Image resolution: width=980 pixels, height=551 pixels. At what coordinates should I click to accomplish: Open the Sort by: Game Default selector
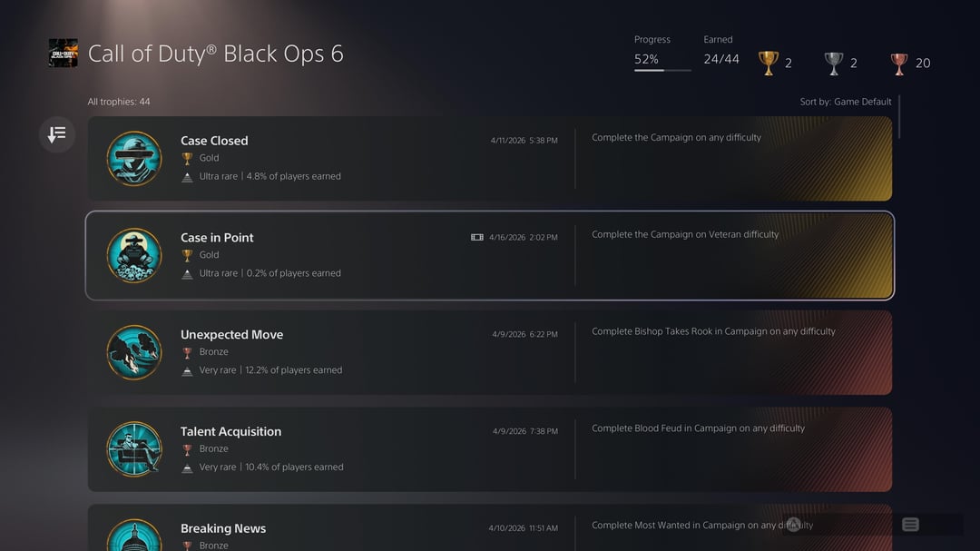pyautogui.click(x=846, y=102)
